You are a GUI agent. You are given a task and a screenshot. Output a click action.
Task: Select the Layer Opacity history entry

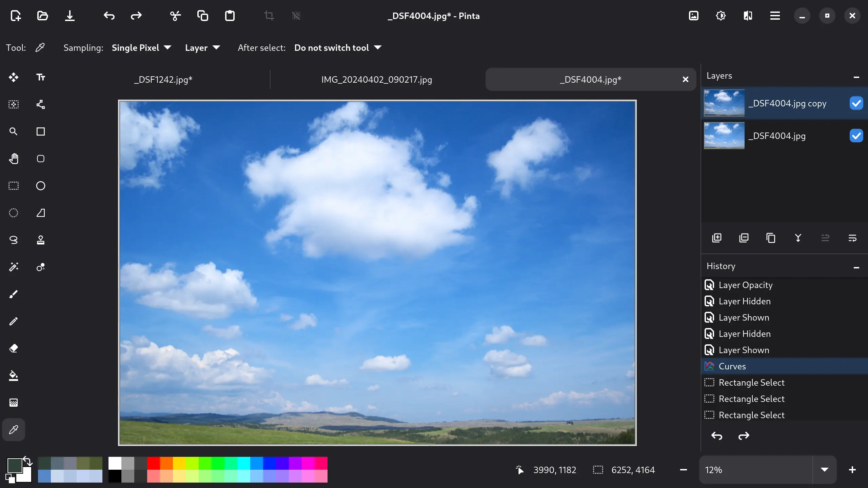[x=785, y=285]
